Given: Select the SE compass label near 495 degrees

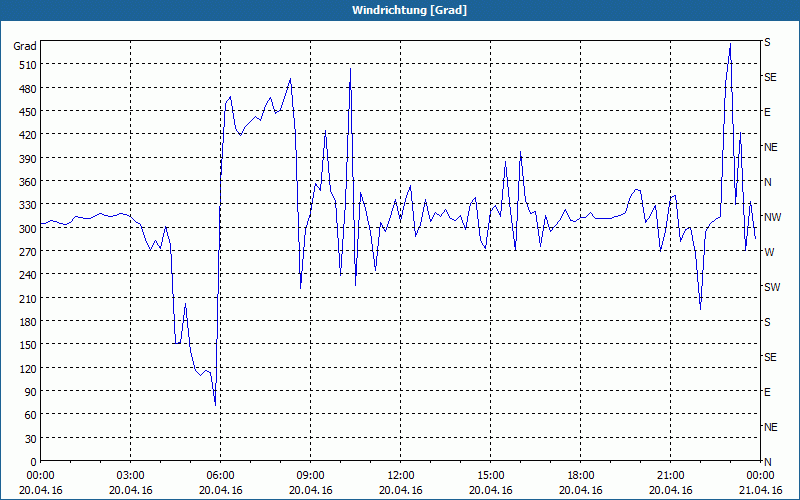Looking at the screenshot, I should point(770,77).
